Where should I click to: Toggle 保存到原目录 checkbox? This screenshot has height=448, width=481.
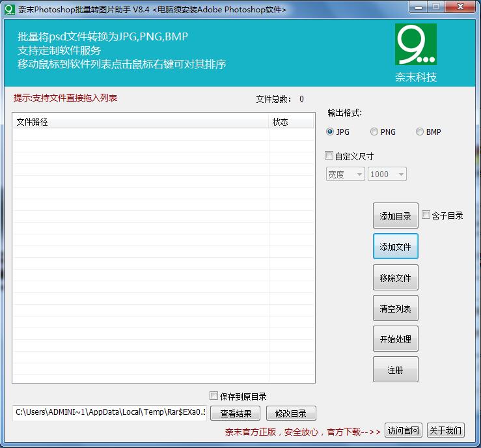click(x=213, y=396)
